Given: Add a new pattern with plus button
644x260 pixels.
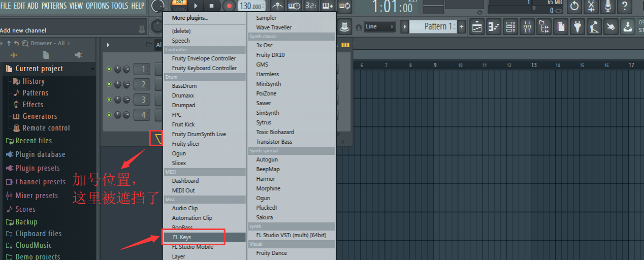Looking at the screenshot, I should click(x=462, y=26).
